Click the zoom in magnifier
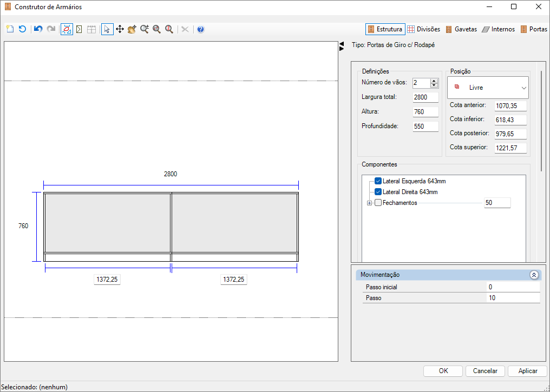Image resolution: width=550 pixels, height=392 pixels. point(145,29)
